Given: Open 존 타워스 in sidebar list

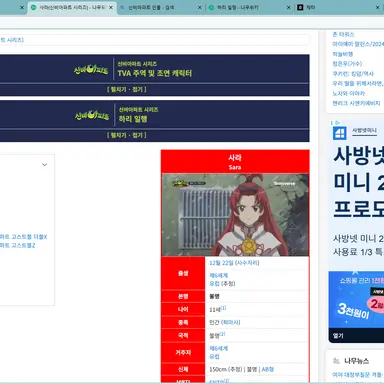Looking at the screenshot, I should [343, 34].
